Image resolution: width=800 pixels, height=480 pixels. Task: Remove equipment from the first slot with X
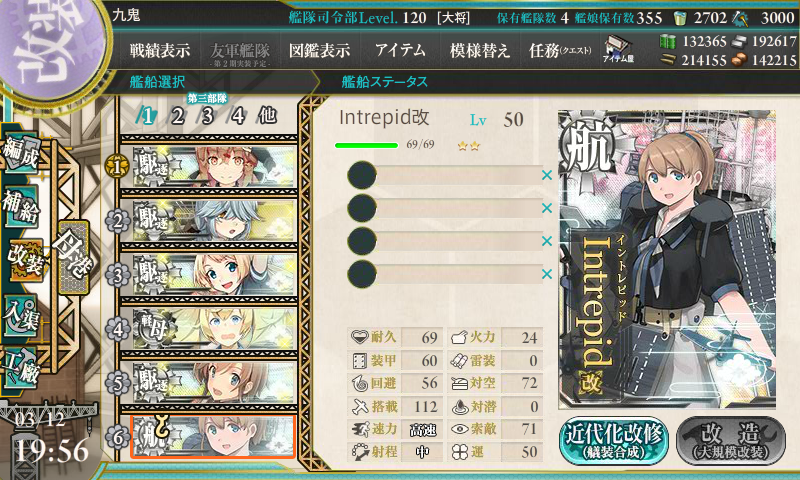point(547,175)
